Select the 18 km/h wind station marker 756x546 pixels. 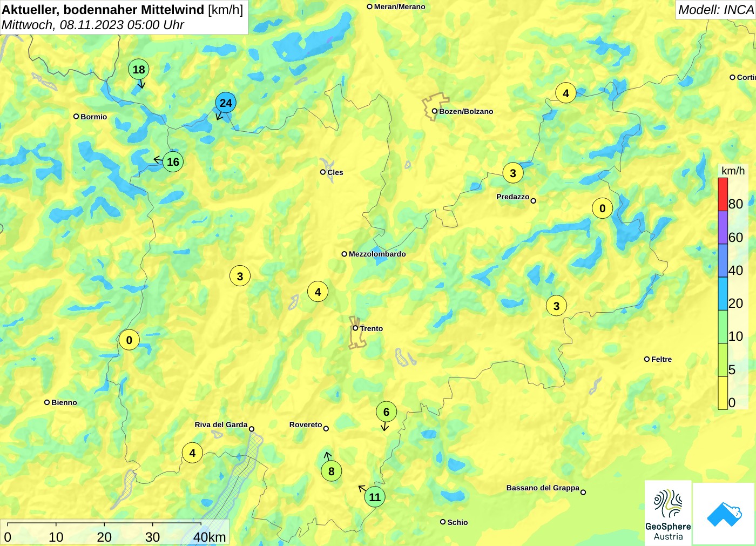click(x=139, y=69)
